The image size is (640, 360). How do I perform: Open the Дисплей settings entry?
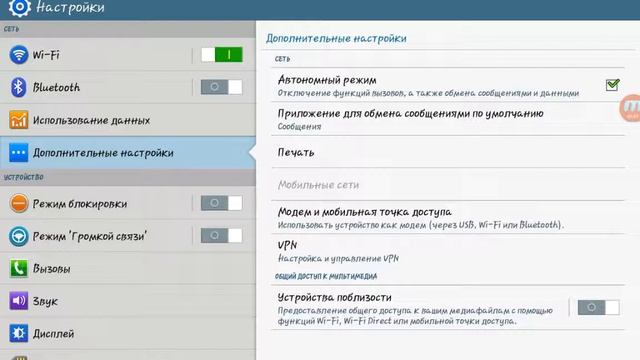(128, 333)
